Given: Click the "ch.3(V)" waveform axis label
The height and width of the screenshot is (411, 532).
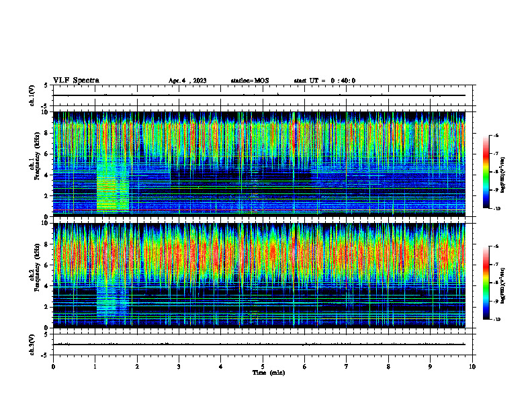Looking at the screenshot, I should [32, 345].
